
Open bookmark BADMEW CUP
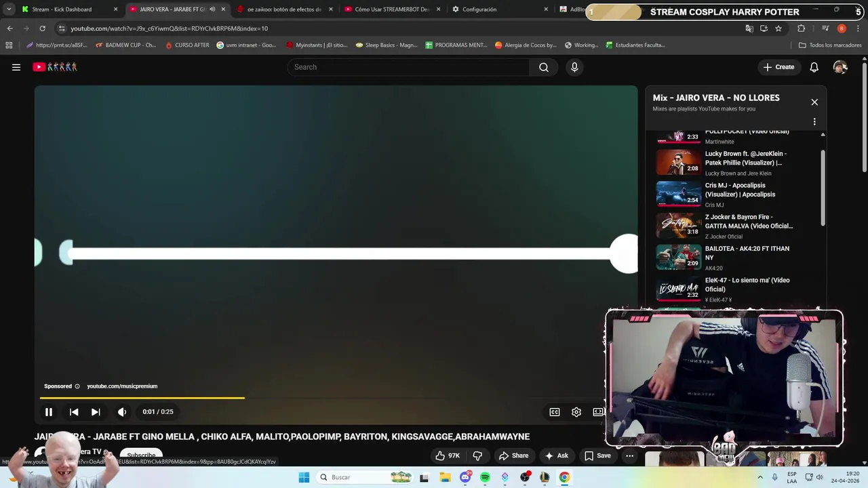click(x=125, y=45)
